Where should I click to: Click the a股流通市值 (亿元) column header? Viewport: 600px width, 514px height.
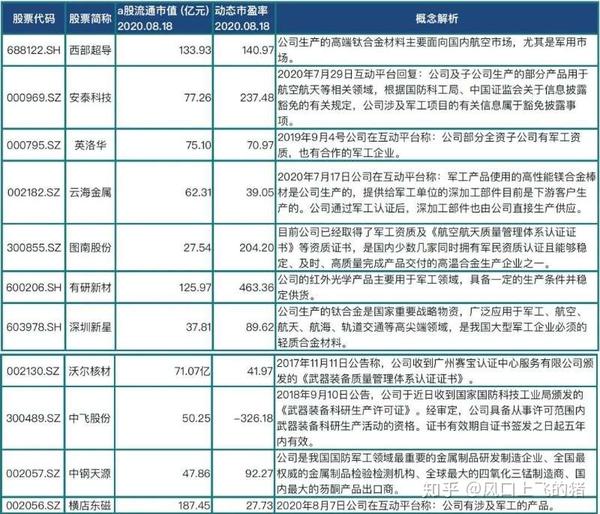(164, 18)
